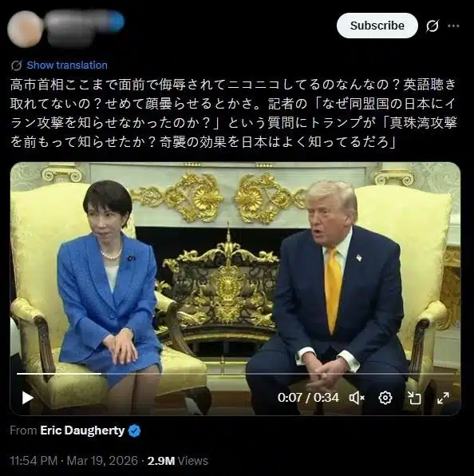
Task: Expand video to fullscreen
Action: [443, 398]
